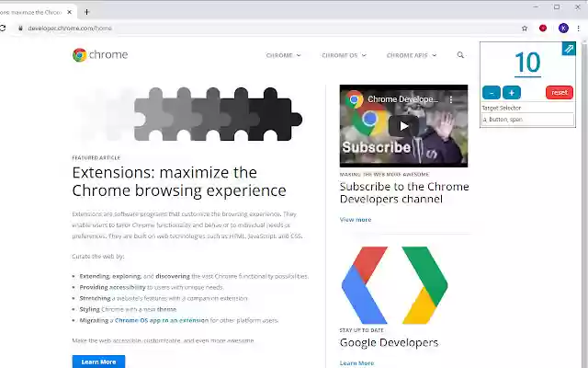This screenshot has height=368, width=588.
Task: Decrease the counter with minus button
Action: [492, 93]
